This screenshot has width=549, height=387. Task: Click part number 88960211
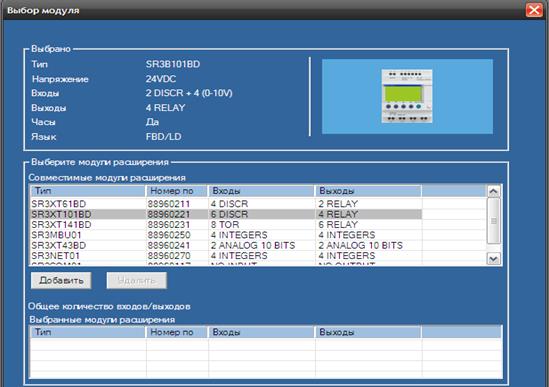pyautogui.click(x=169, y=204)
